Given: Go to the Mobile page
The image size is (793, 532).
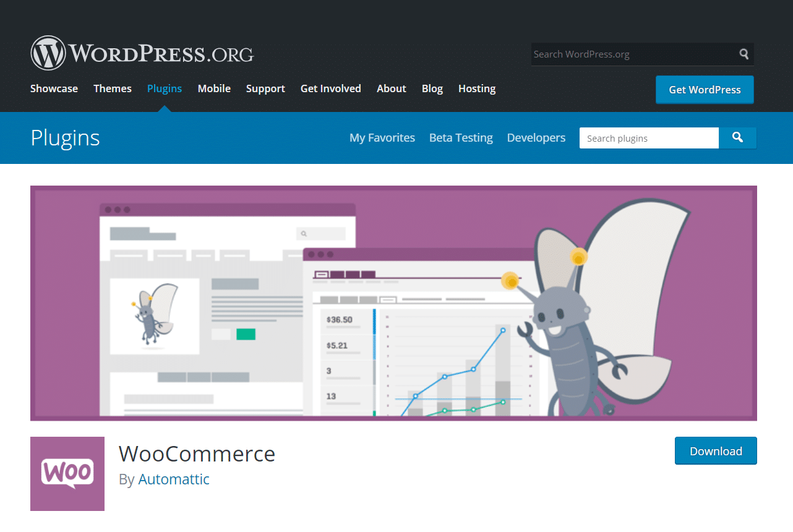Looking at the screenshot, I should [214, 88].
